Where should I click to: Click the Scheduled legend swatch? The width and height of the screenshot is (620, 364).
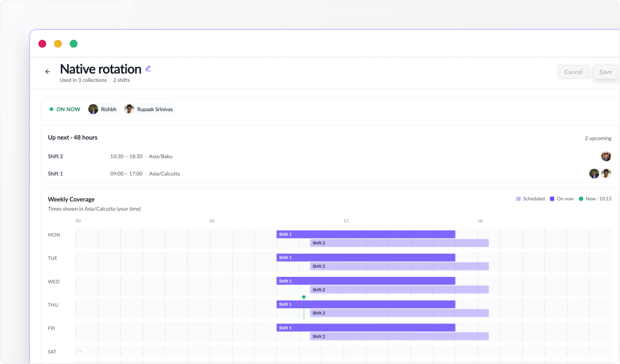(x=518, y=199)
